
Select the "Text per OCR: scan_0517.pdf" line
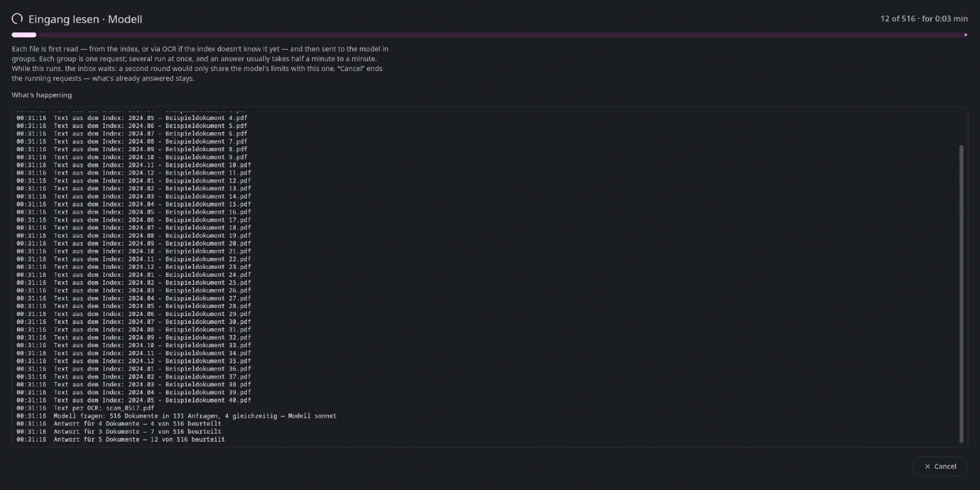point(85,408)
